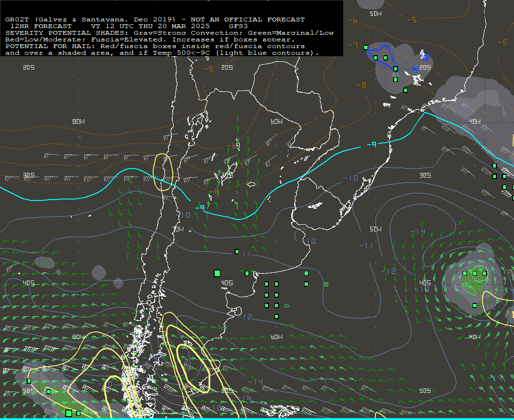
Task: Click the GR02T title line in header
Action: click(x=155, y=20)
